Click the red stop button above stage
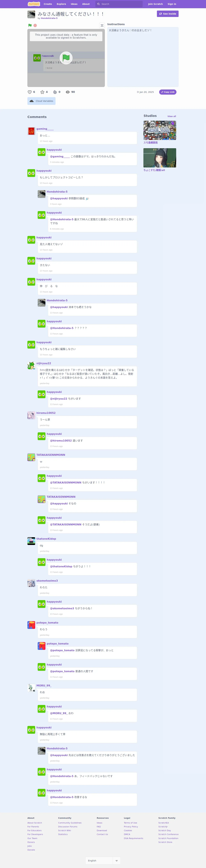This screenshot has width=206, height=868. point(35,25)
